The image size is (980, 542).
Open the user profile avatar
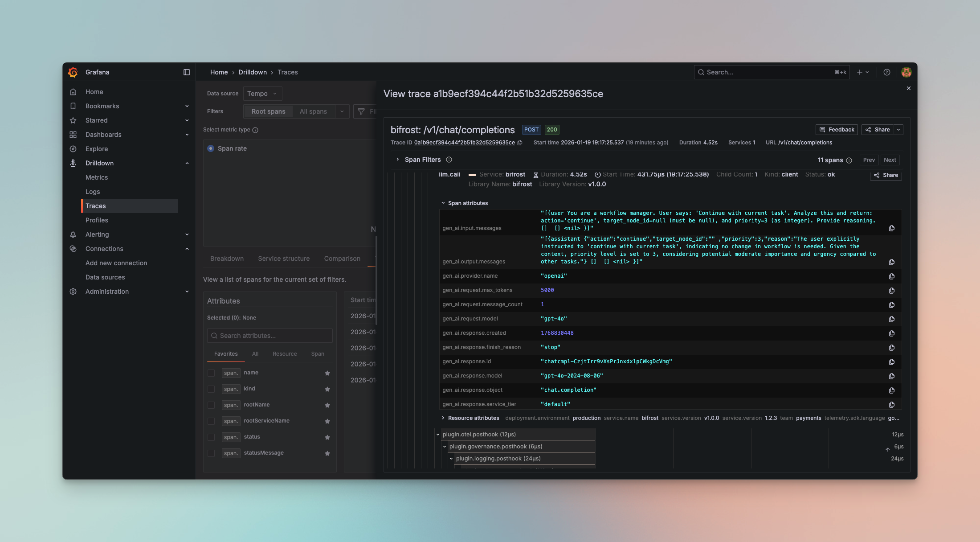pyautogui.click(x=906, y=72)
